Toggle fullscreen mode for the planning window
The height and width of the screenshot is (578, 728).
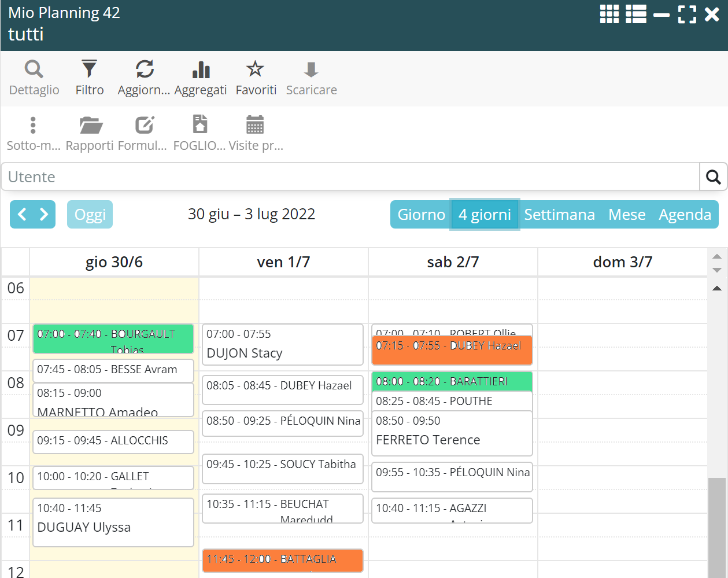[686, 14]
